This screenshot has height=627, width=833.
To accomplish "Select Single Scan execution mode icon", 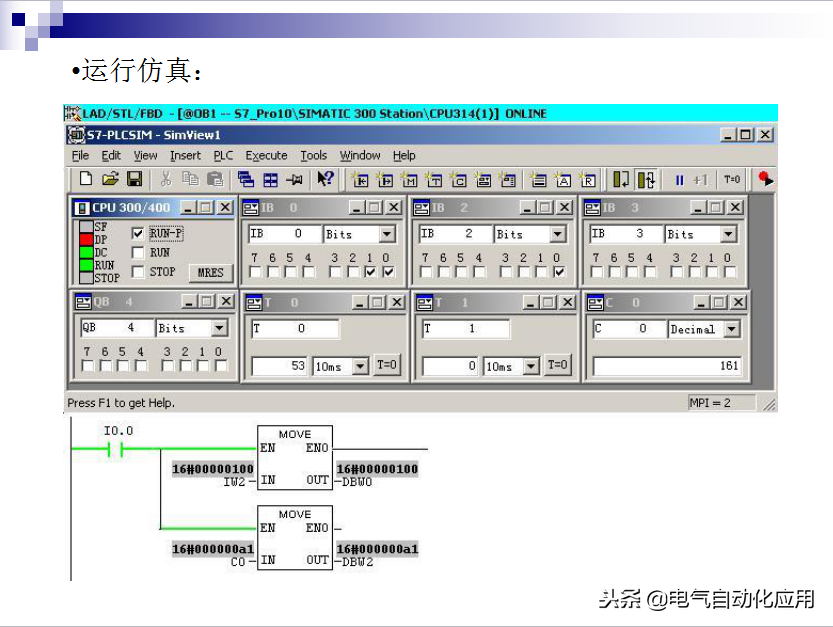I will click(620, 180).
